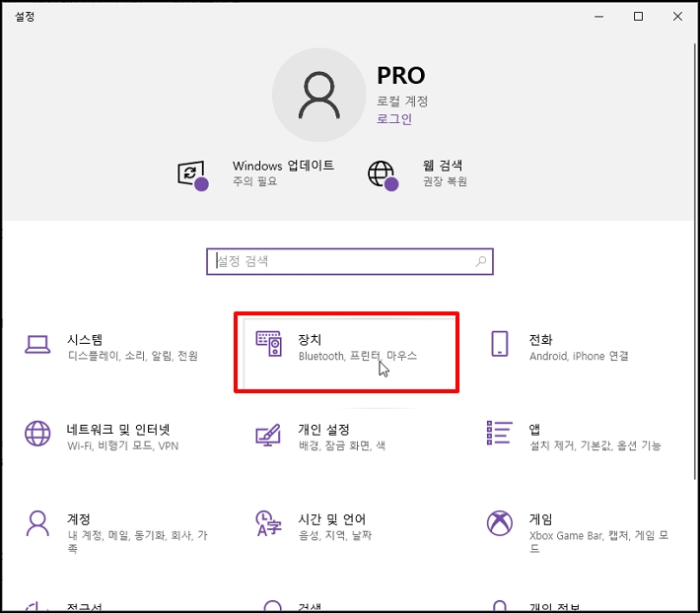Click 배경, 잠금 화면, 색 description

click(x=342, y=445)
